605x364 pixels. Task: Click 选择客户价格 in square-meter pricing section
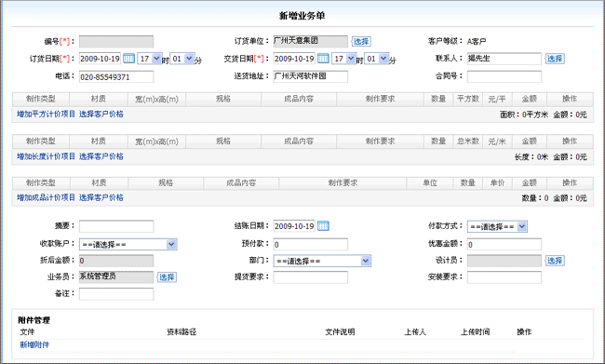[x=101, y=114]
